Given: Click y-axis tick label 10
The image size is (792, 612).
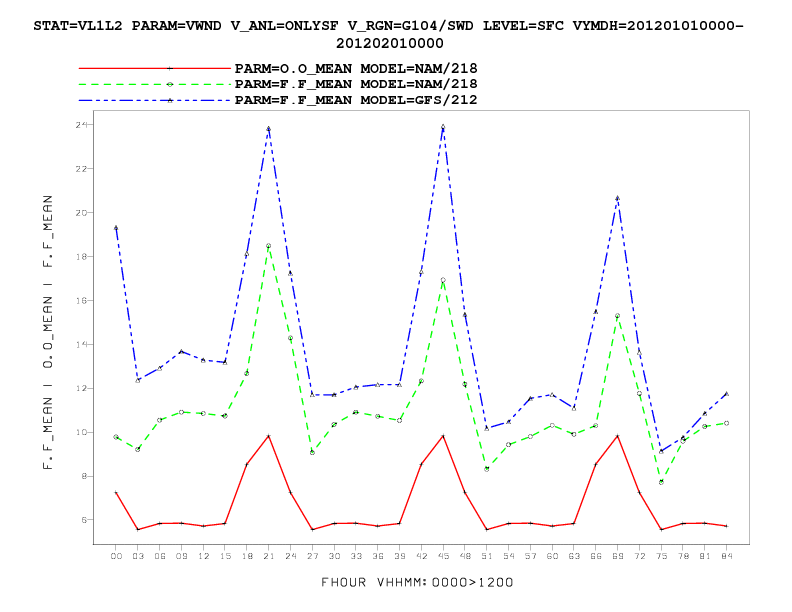Looking at the screenshot, I should (x=81, y=432).
